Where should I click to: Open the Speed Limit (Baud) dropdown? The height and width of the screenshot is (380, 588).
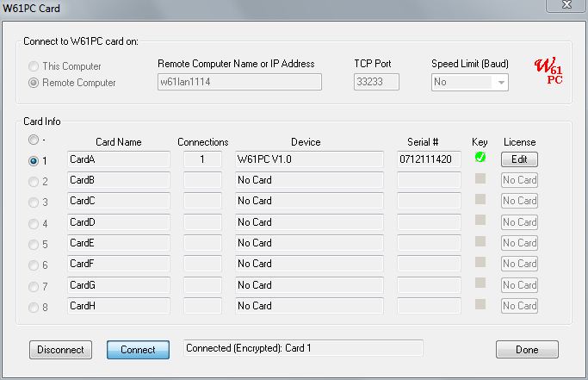pyautogui.click(x=469, y=82)
